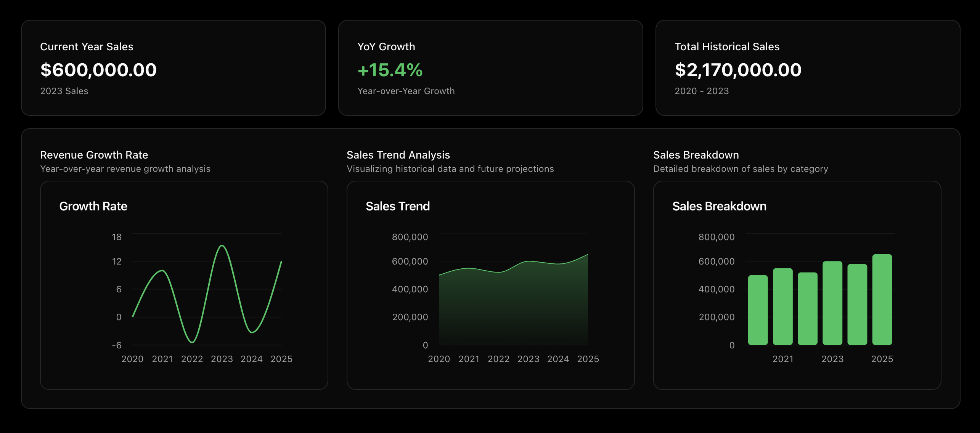980x433 pixels.
Task: Click the 2025 label under Sales Breakdown bars
Action: coord(882,359)
